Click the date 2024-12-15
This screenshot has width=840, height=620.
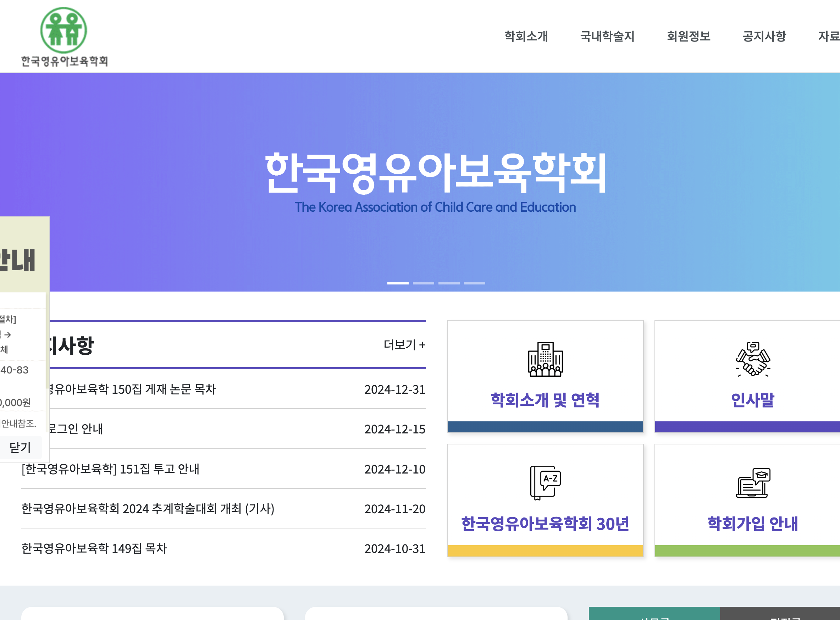point(395,429)
